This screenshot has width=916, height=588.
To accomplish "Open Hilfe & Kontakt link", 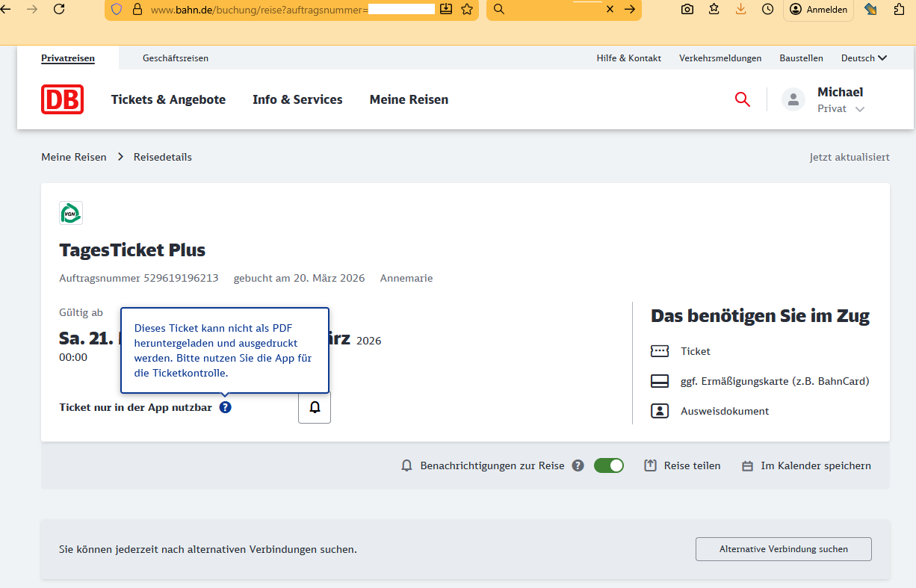I will [628, 58].
